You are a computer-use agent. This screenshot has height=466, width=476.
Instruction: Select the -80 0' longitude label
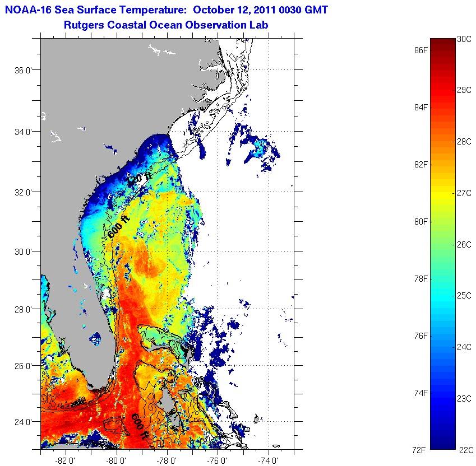point(116,461)
